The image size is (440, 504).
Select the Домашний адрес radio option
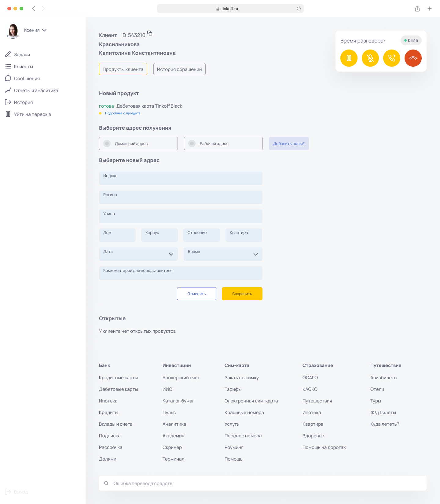click(107, 143)
